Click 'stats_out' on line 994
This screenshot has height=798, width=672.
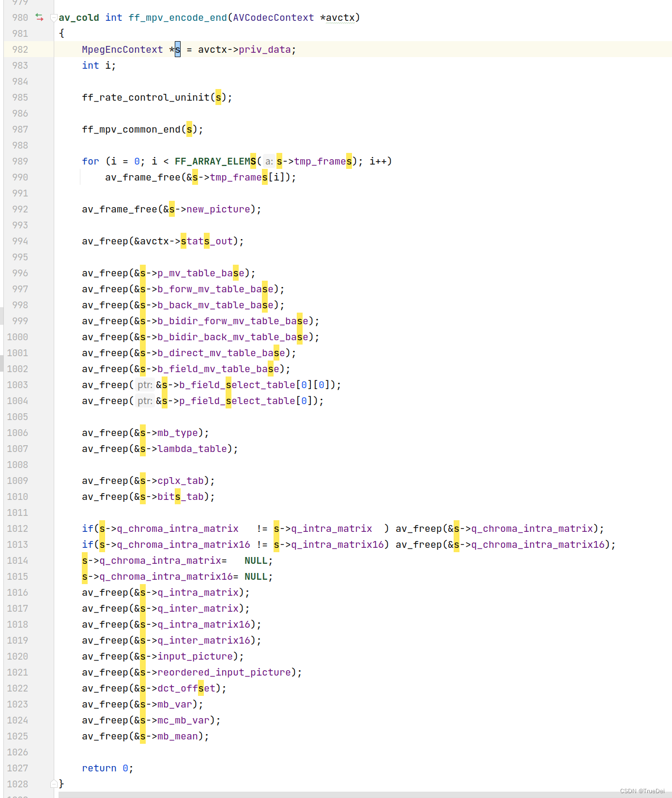click(x=207, y=241)
